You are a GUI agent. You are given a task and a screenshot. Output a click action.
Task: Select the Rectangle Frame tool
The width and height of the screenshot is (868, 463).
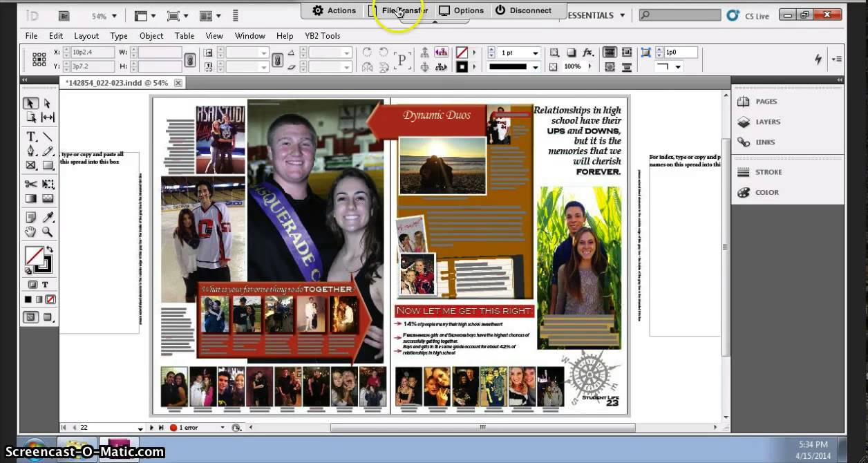(x=31, y=166)
